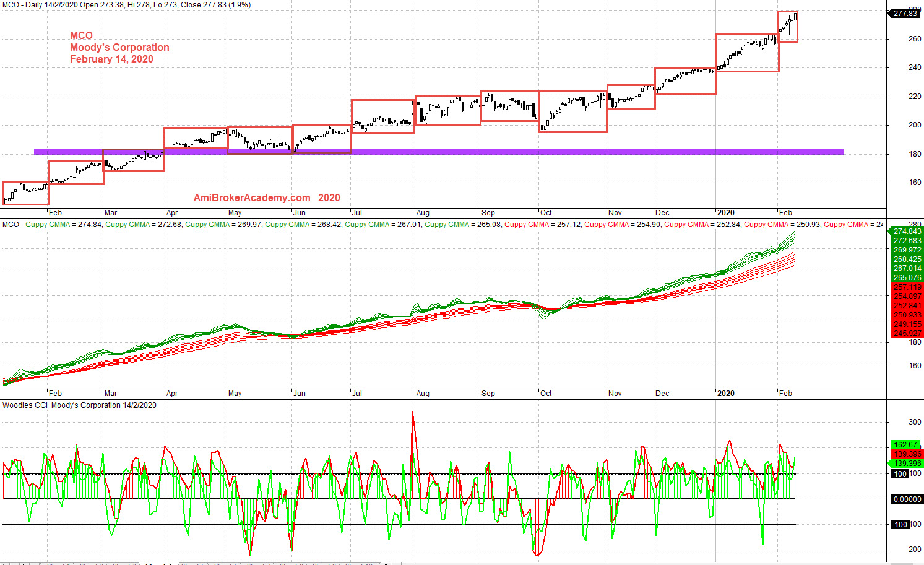Click the green 162.67 CCI value label
The height and width of the screenshot is (565, 924).
[x=905, y=445]
